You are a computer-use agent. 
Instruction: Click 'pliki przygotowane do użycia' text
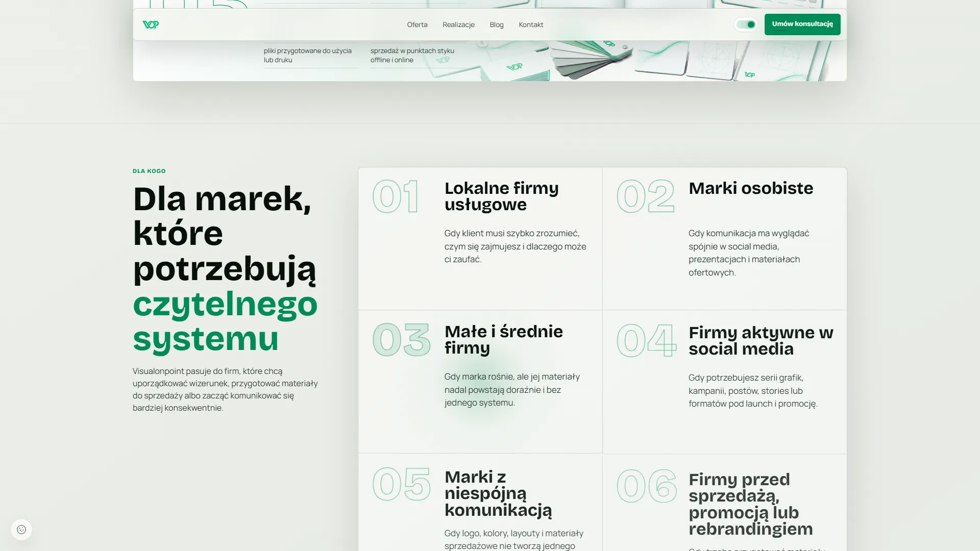(x=308, y=55)
